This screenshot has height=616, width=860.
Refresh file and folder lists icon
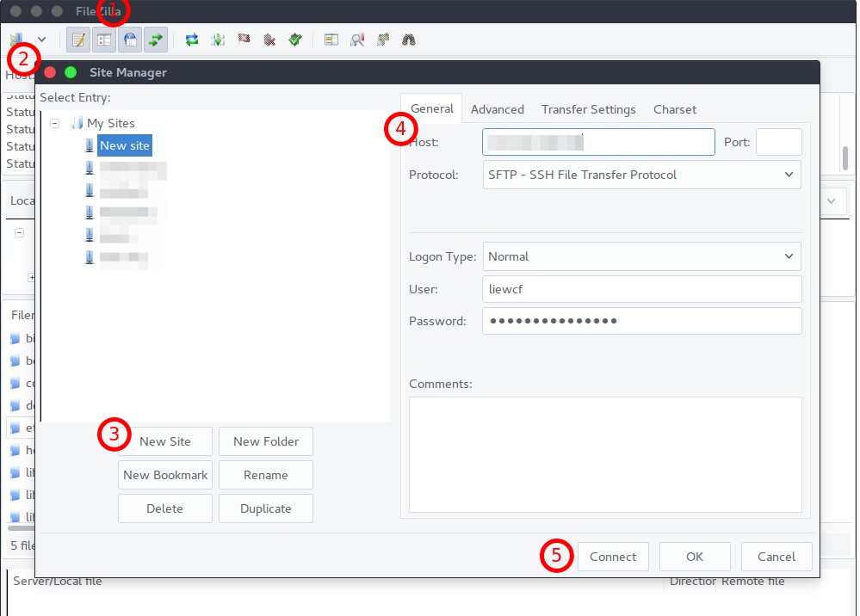pos(192,40)
